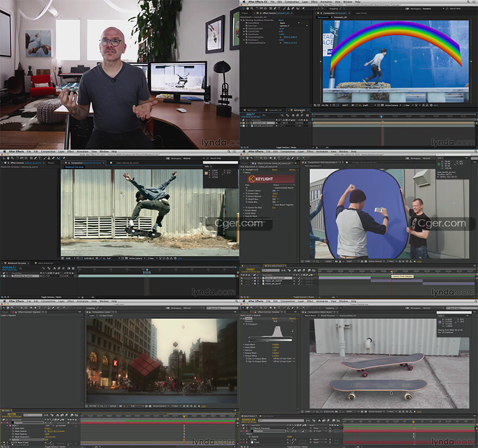Viewport: 478px width, 448px height.
Task: Select the Type tool in the rainbow window
Action: 279,9
